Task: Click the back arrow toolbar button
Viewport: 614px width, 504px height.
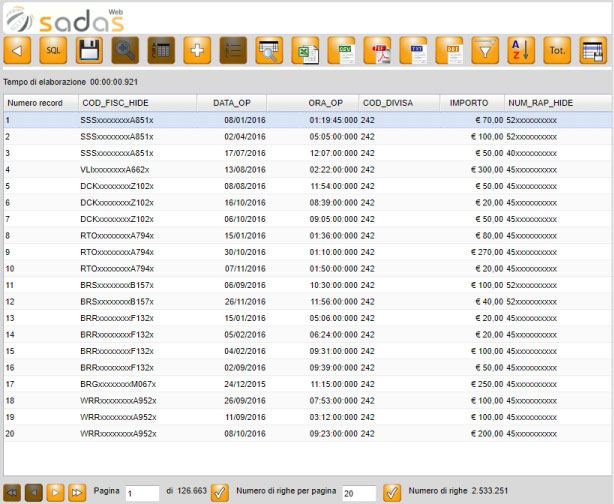Action: 17,50
